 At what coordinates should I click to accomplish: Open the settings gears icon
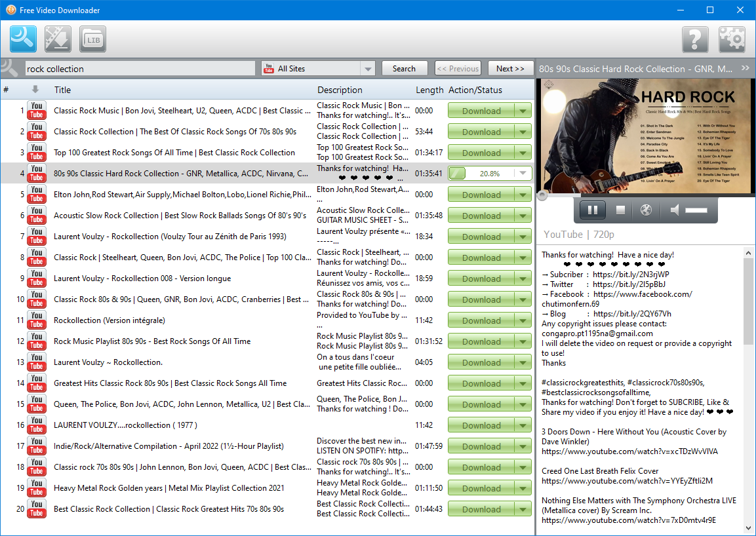click(x=732, y=39)
